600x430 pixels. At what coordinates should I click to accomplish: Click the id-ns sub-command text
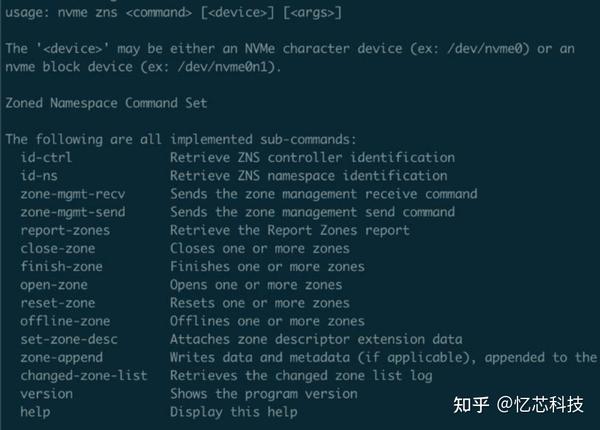tap(39, 175)
